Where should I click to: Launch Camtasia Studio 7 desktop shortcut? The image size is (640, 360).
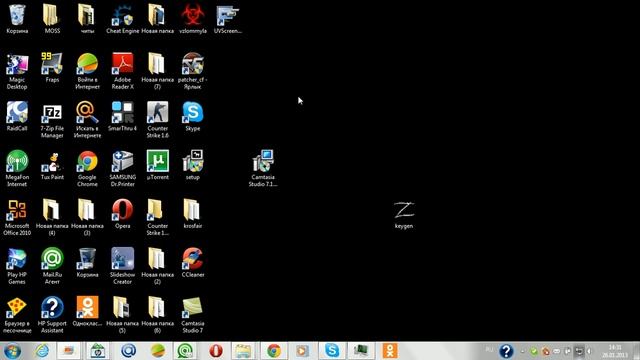193,315
